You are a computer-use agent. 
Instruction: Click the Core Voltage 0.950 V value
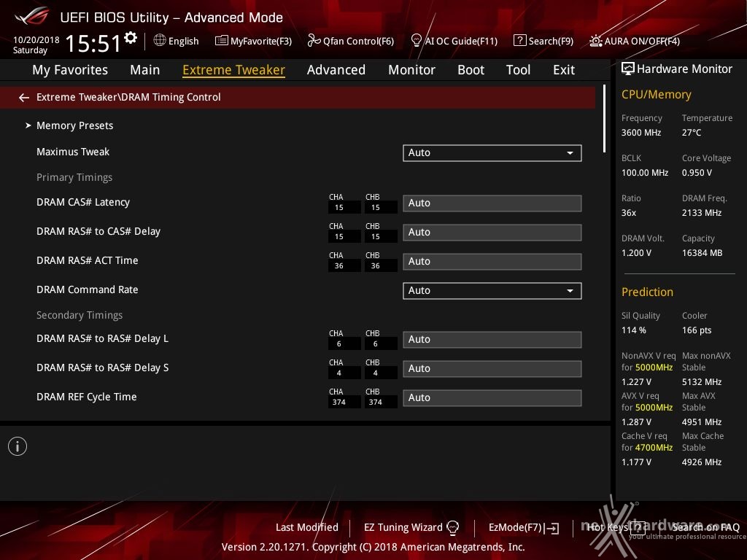pyautogui.click(x=697, y=173)
